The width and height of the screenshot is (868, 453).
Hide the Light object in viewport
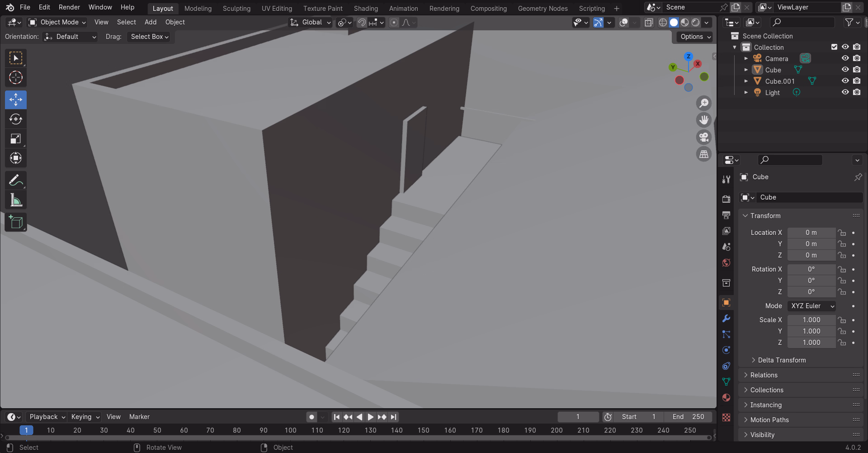click(845, 92)
